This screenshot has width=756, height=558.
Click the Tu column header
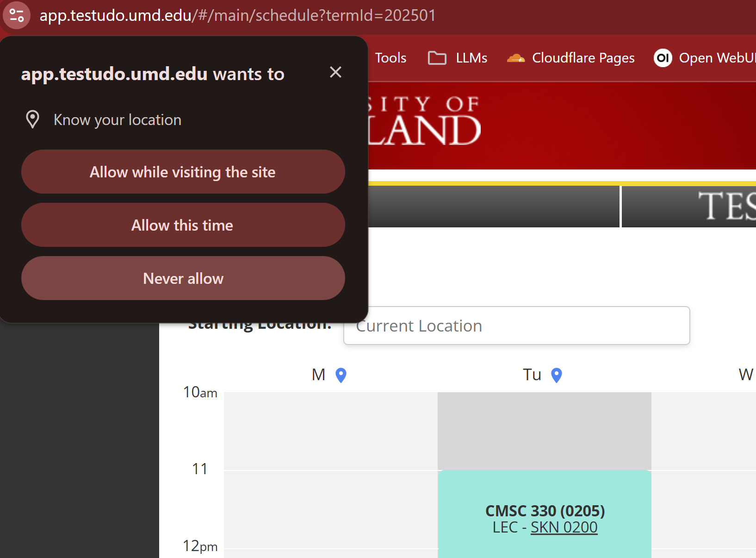coord(531,374)
